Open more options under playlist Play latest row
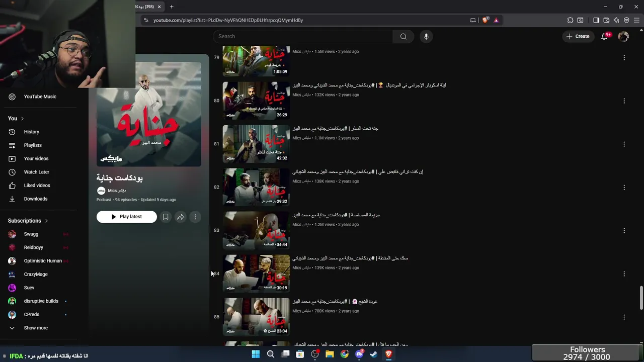The width and height of the screenshot is (644, 362). (195, 217)
